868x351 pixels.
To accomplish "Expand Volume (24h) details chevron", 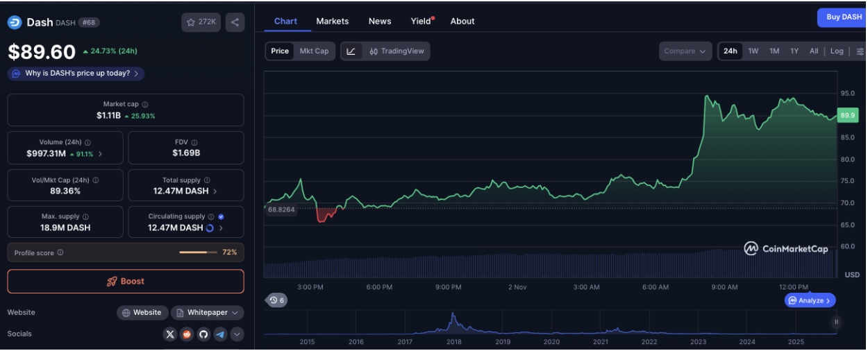I will 100,154.
